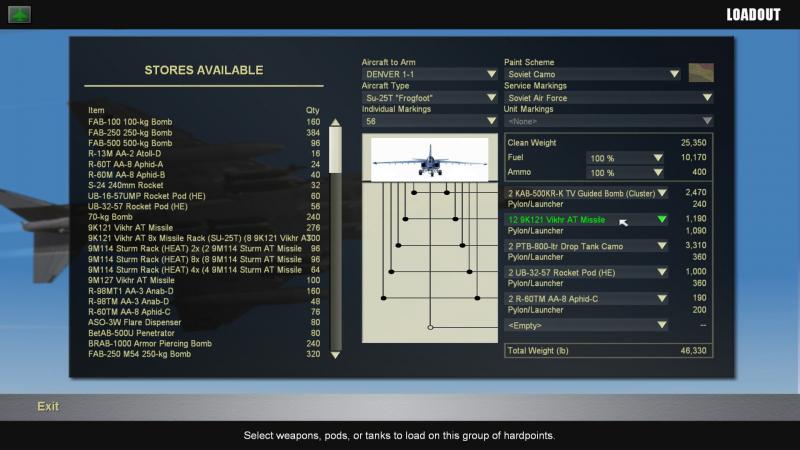
Task: Select 70-kg Bomb item
Action: pos(204,217)
